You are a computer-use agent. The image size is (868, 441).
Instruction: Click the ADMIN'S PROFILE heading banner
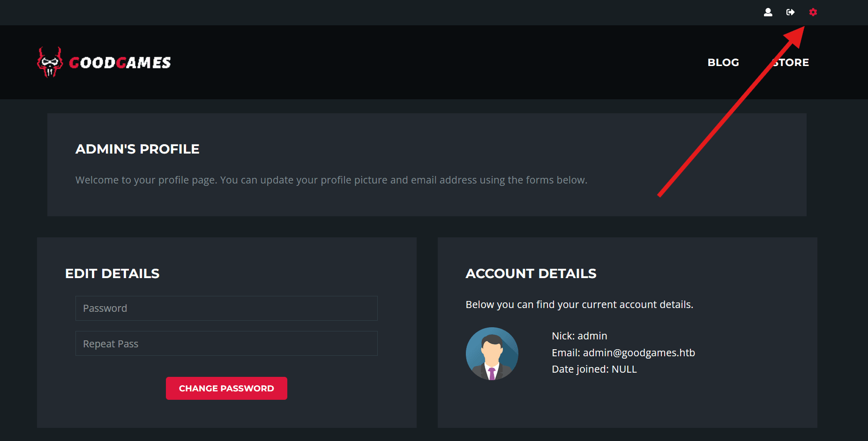pos(137,149)
